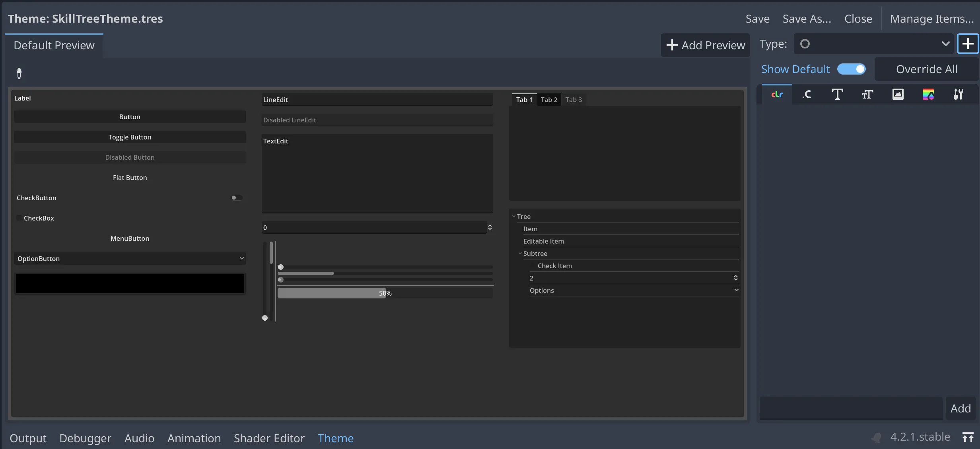Open Manage Items... dialog
This screenshot has height=449, width=980.
click(x=932, y=19)
